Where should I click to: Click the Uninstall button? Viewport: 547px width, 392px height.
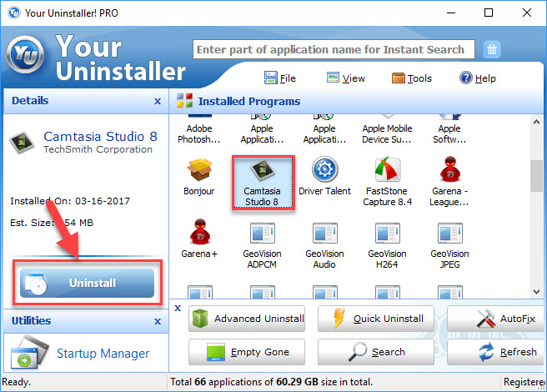[88, 283]
